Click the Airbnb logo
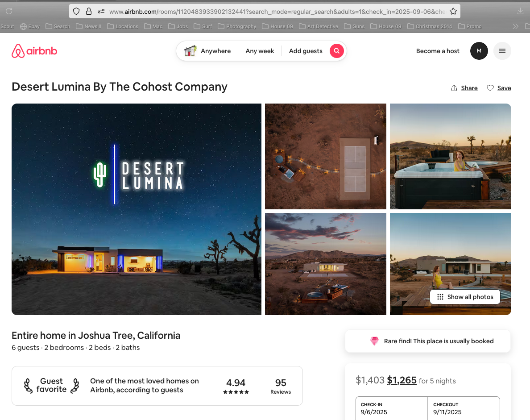Image resolution: width=530 pixels, height=420 pixels. coord(34,51)
